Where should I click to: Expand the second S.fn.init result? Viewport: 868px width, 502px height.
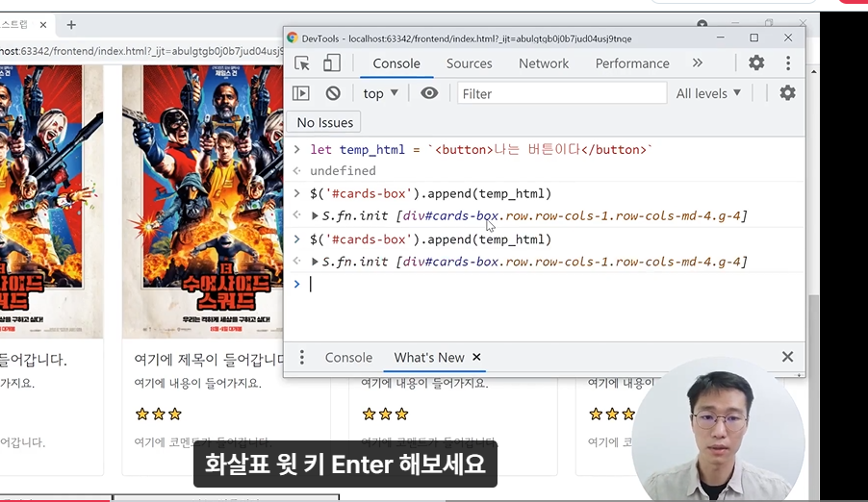pyautogui.click(x=315, y=262)
